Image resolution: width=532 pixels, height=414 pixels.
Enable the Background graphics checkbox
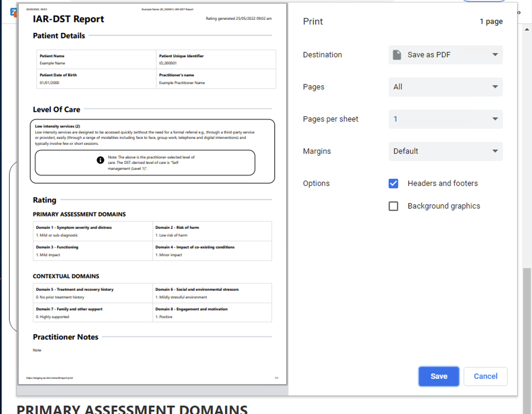pyautogui.click(x=393, y=206)
